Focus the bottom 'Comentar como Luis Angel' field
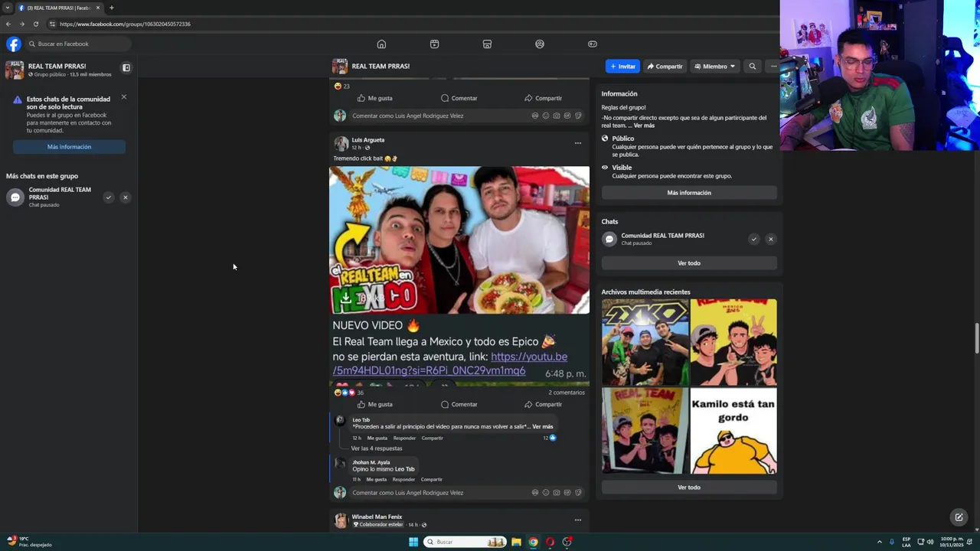This screenshot has width=980, height=551. click(440, 493)
